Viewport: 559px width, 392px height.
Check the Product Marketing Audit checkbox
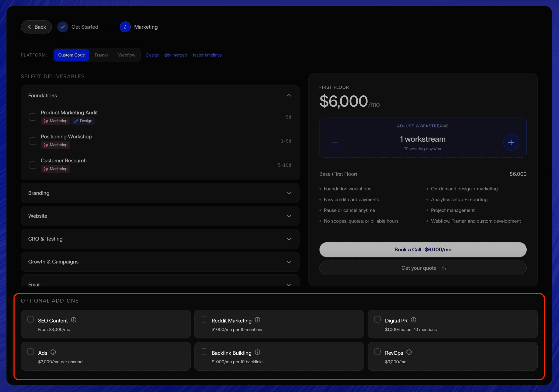(x=33, y=117)
